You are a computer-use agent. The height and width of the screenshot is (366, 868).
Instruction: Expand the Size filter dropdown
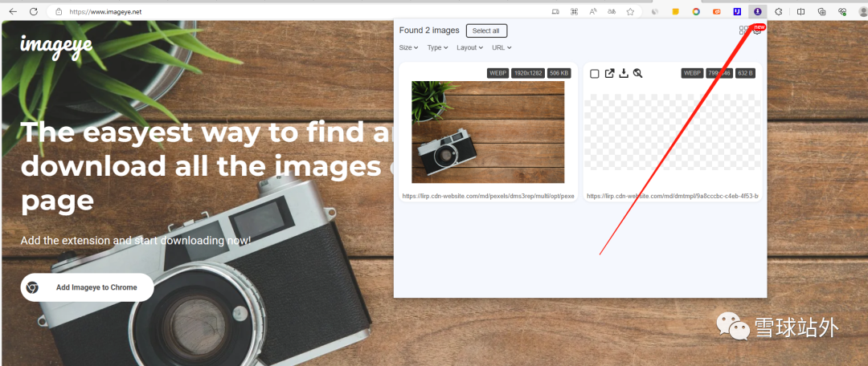click(x=408, y=47)
